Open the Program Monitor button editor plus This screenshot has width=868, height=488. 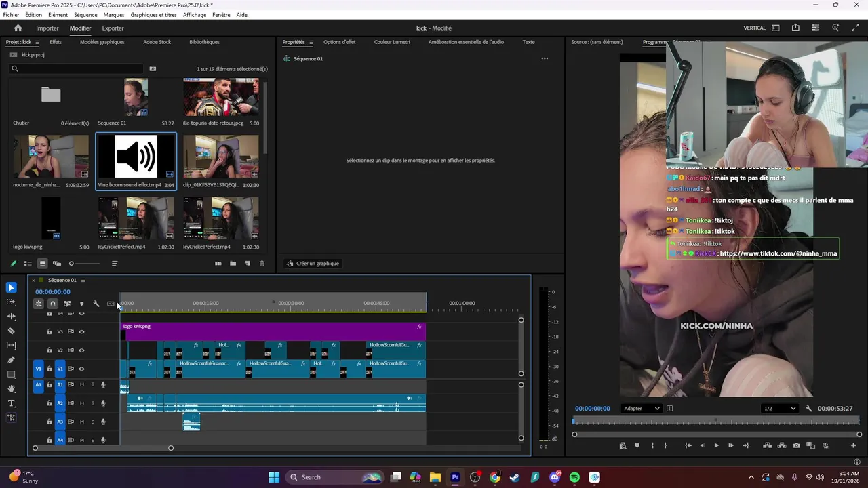[x=853, y=445]
